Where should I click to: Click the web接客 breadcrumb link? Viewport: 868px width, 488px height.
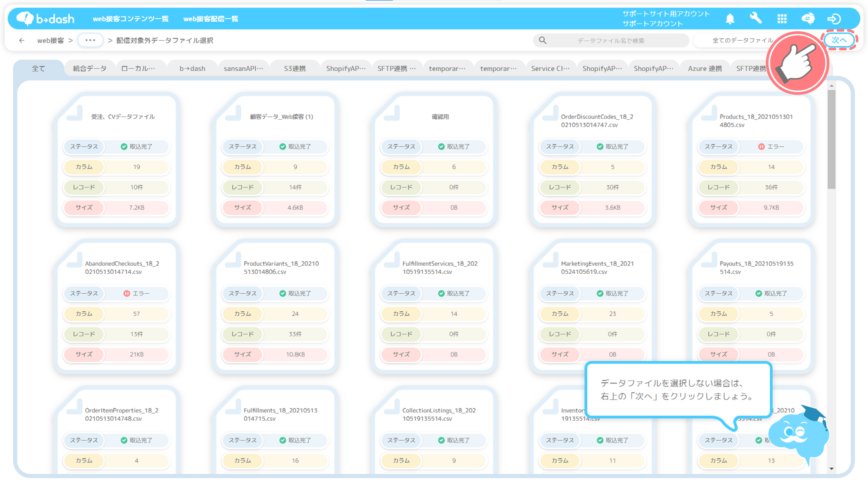tap(50, 40)
